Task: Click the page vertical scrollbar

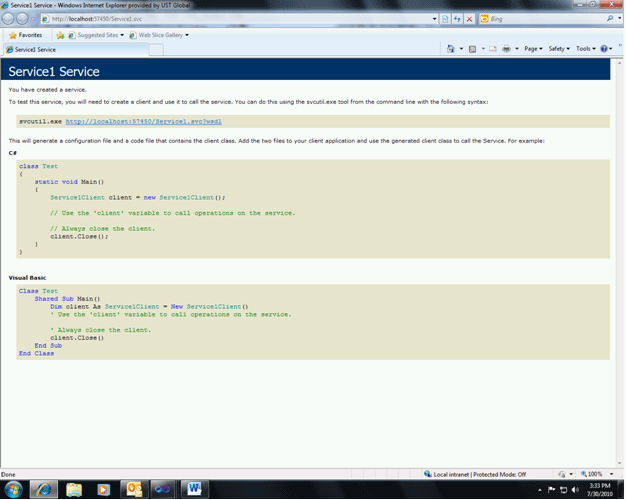Action: click(620, 264)
